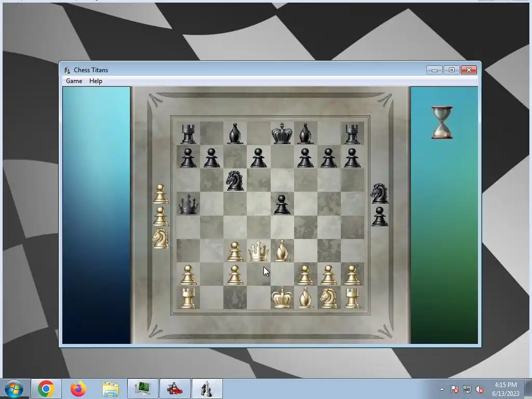Viewport: 532px width, 399px height.
Task: Select the white bishop on f1
Action: pos(305,298)
